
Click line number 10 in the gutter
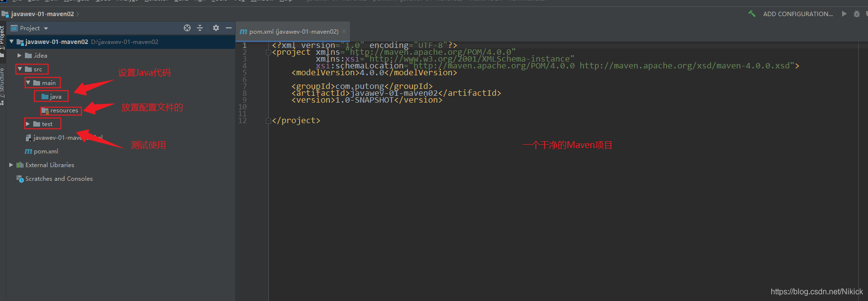[x=242, y=107]
